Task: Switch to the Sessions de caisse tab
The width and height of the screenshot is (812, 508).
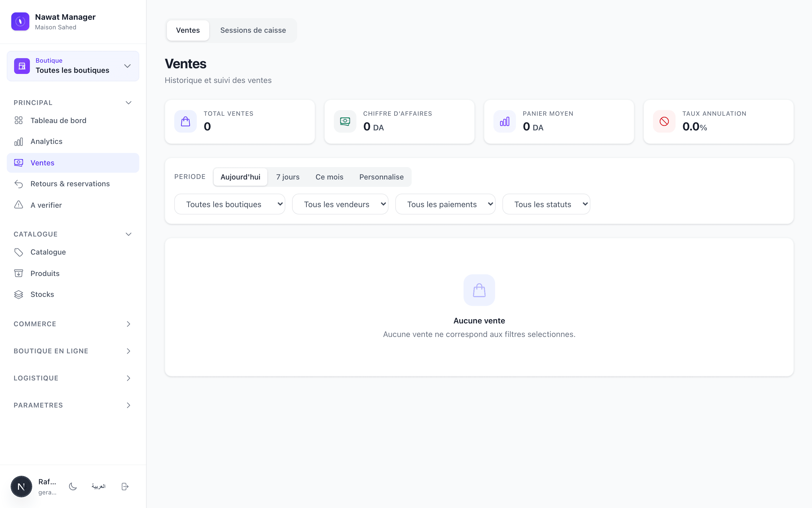Action: pos(253,30)
